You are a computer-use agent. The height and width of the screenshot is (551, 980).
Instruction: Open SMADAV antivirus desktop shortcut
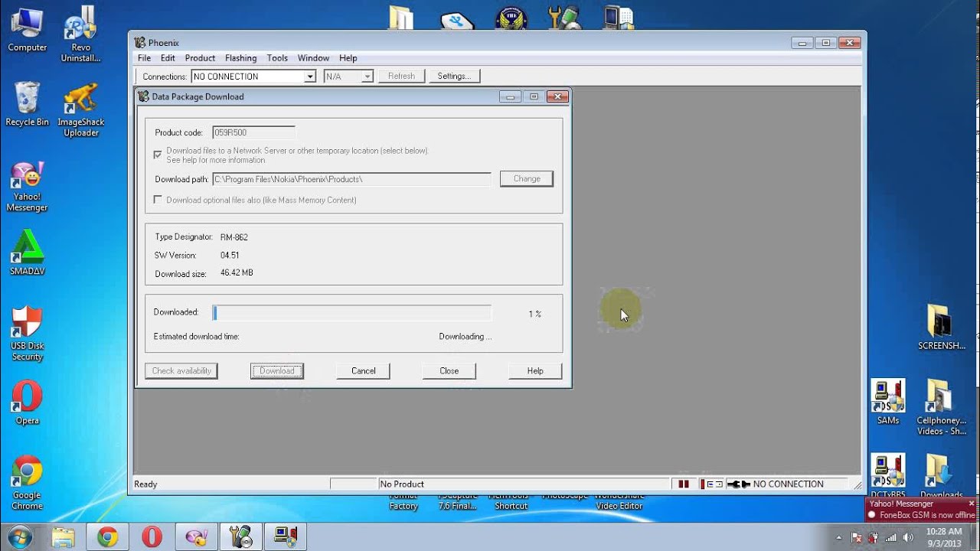pos(27,253)
